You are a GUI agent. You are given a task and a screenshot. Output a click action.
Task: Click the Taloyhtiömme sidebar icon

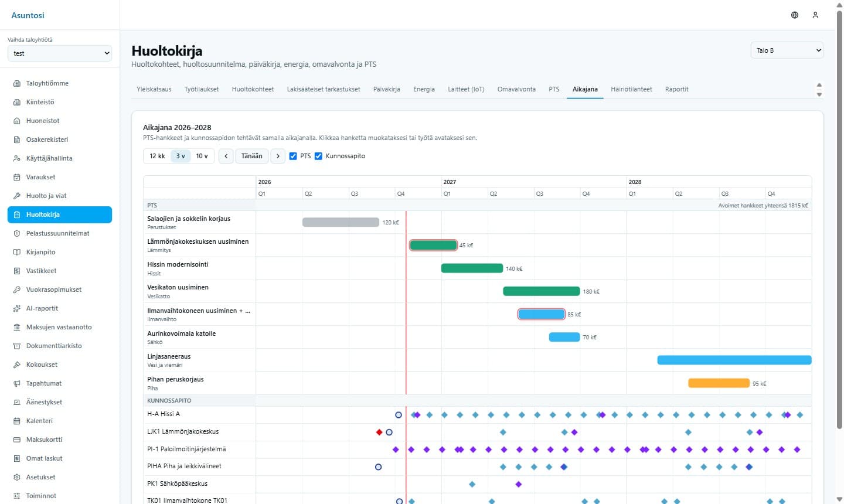click(17, 83)
